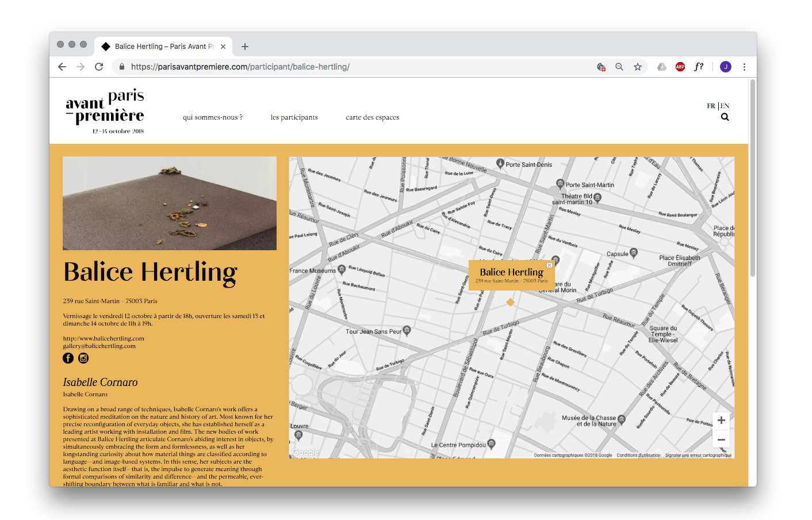812x520 pixels.
Task: Visit the balicehertling.com website link
Action: click(104, 338)
